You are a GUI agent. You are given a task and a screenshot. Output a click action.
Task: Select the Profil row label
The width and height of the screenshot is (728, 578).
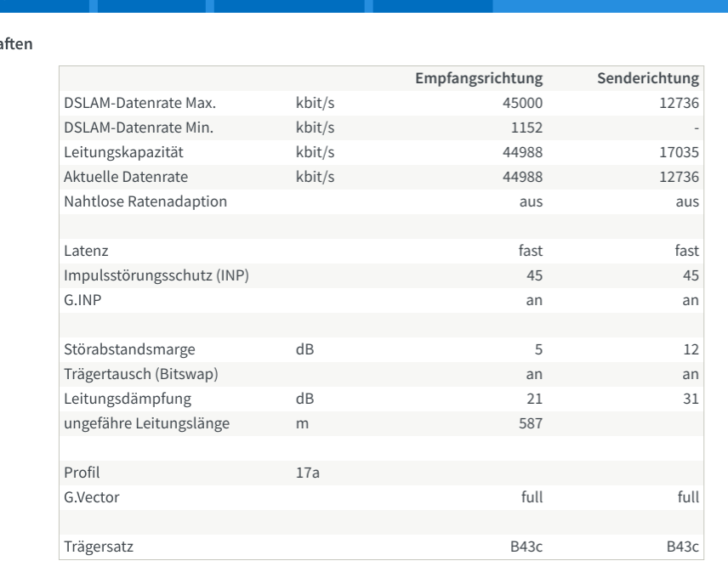82,473
